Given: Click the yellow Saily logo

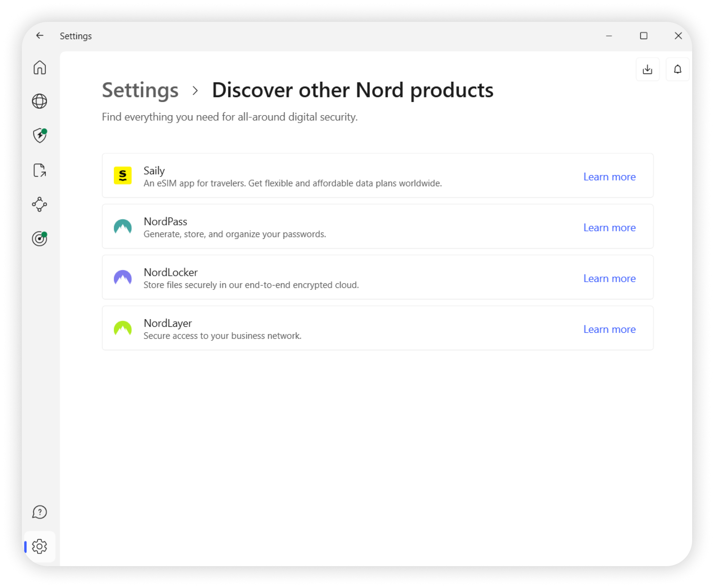Looking at the screenshot, I should pos(123,175).
